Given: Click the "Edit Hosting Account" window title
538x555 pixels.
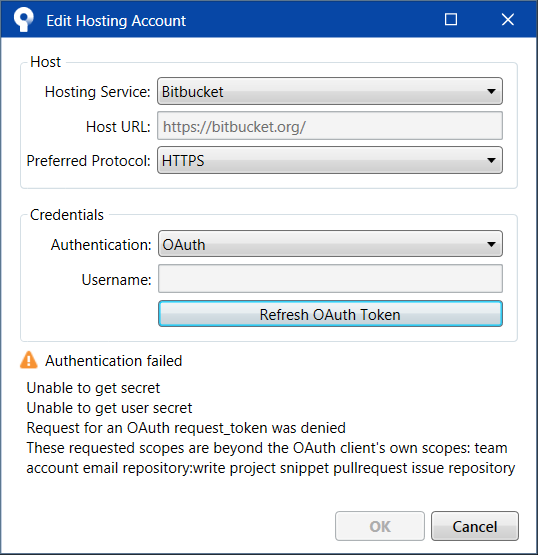Looking at the screenshot, I should 116,21.
